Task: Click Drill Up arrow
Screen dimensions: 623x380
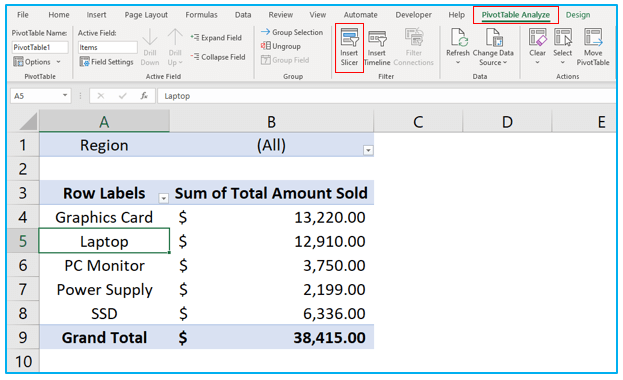Action: [175, 37]
